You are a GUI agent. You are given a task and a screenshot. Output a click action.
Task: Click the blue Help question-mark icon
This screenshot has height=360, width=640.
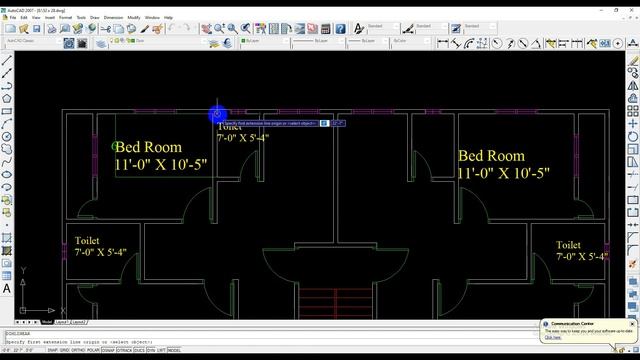(x=340, y=29)
